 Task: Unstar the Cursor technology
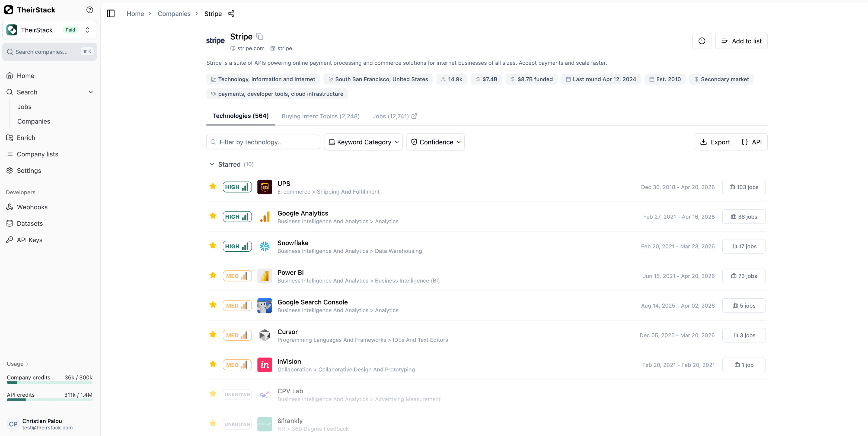click(x=213, y=334)
